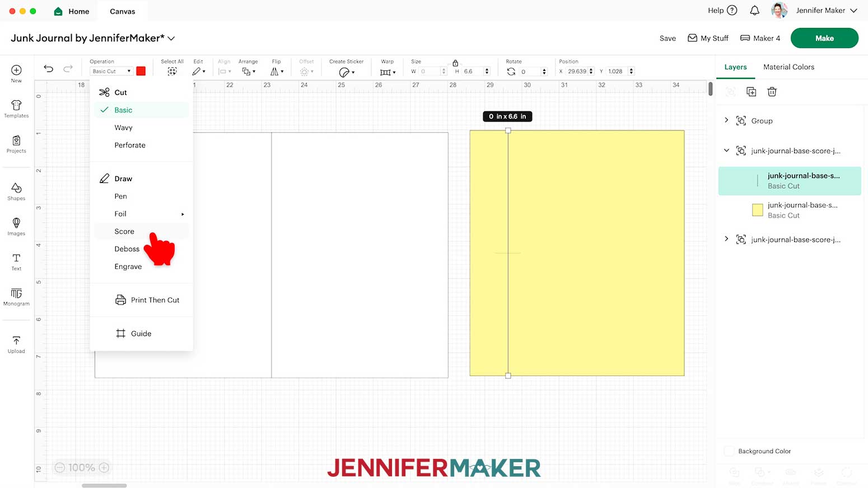This screenshot has width=868, height=488.
Task: Open the notifications bell
Action: [x=754, y=10]
